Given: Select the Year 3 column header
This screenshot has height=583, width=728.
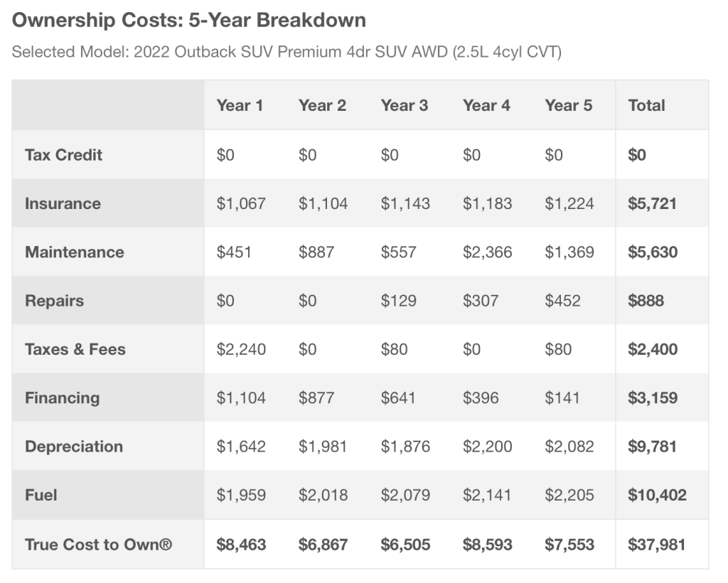Looking at the screenshot, I should (x=404, y=105).
